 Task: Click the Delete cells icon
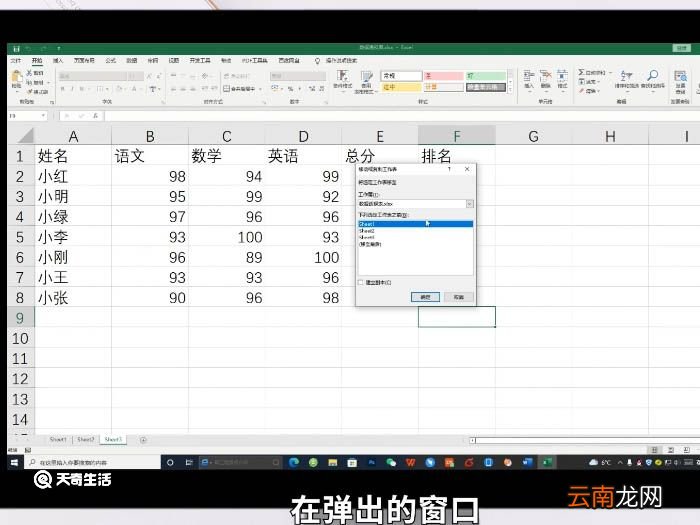coord(546,76)
